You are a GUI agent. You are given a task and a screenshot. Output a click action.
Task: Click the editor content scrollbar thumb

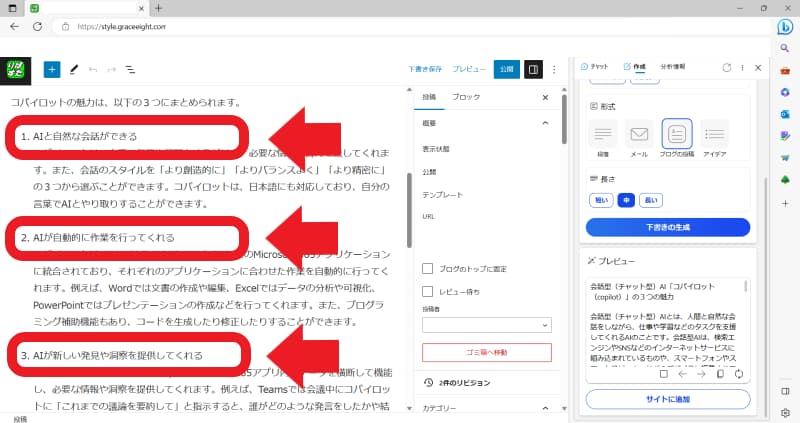coord(409,210)
